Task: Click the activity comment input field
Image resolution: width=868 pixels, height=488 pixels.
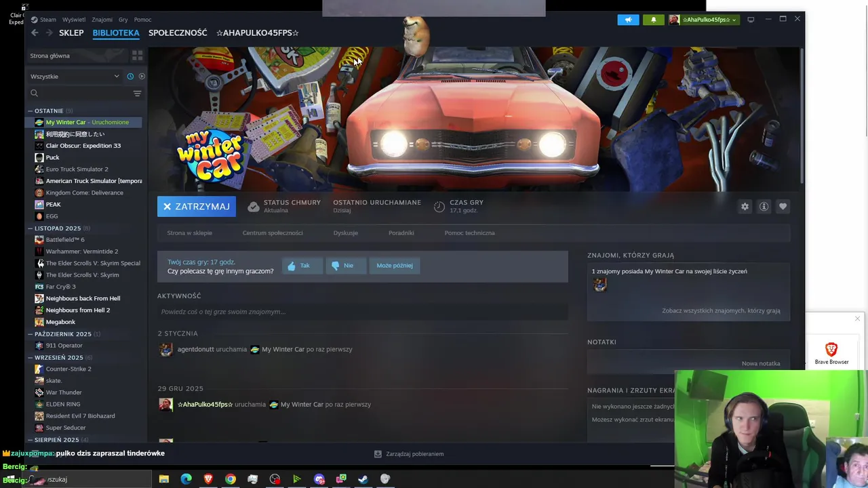Action: tap(363, 312)
